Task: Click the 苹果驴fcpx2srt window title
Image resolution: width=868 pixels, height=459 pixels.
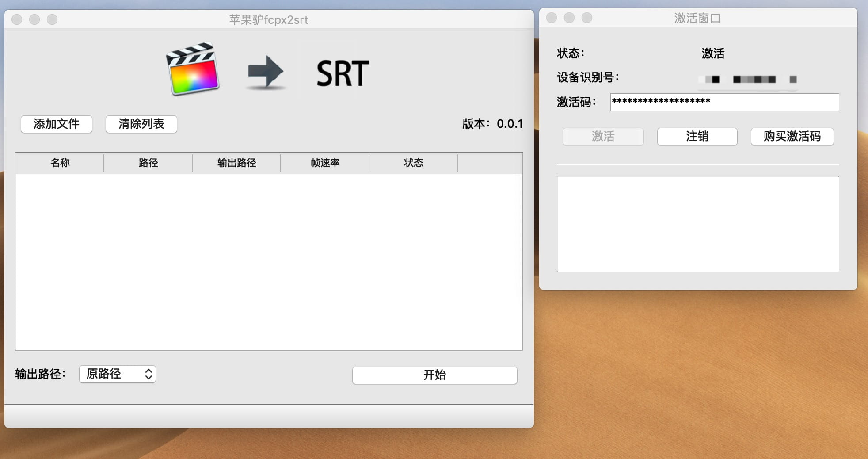Action: [x=269, y=19]
